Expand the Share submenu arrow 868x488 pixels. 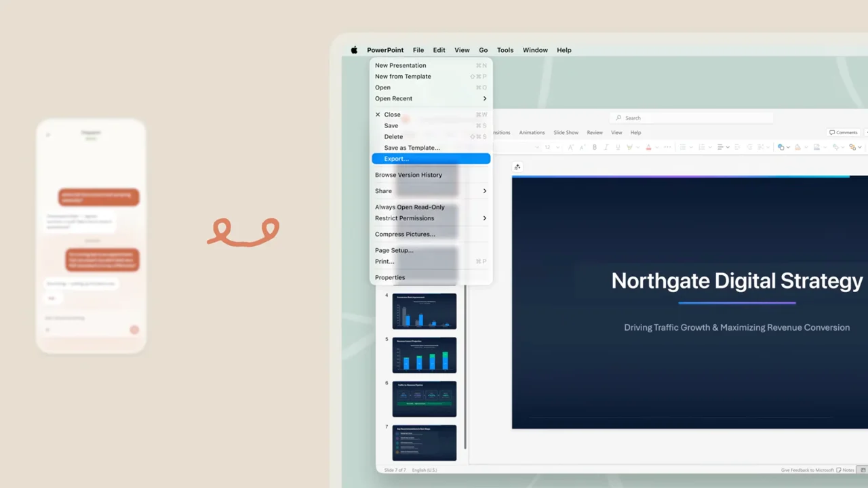[x=484, y=191]
